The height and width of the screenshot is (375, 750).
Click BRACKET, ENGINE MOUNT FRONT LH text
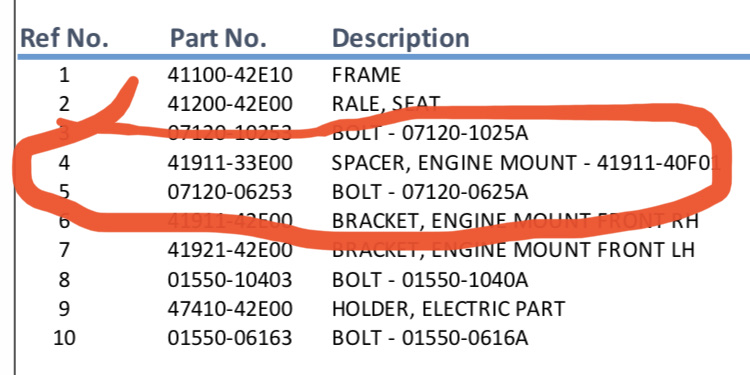click(513, 250)
